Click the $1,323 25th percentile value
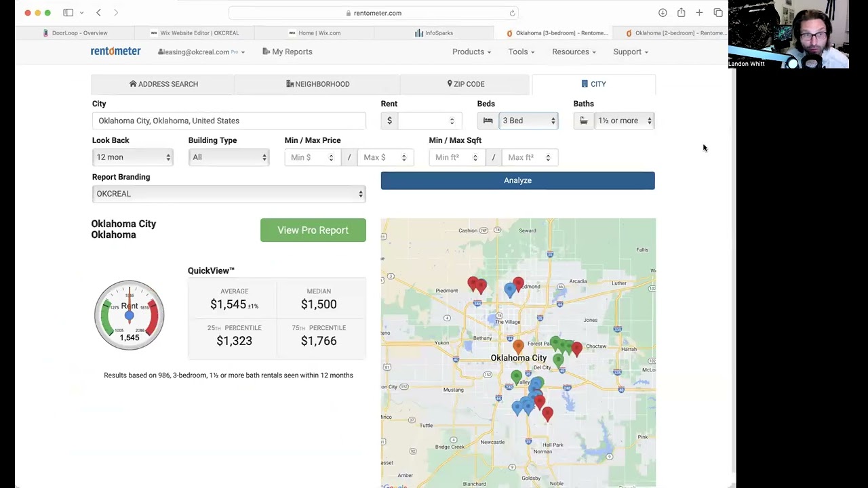The width and height of the screenshot is (868, 488). [234, 341]
